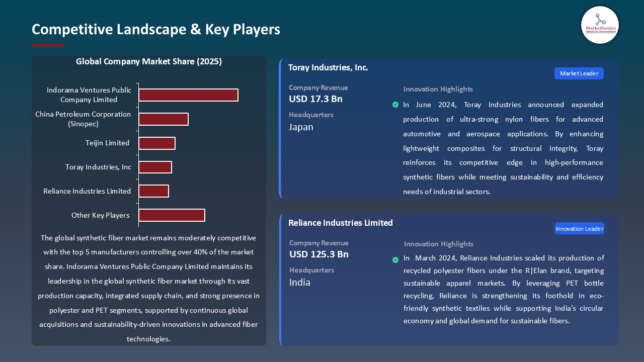Click the green checkmark beside Reliance innovation text
The height and width of the screenshot is (362, 644).
point(395,260)
